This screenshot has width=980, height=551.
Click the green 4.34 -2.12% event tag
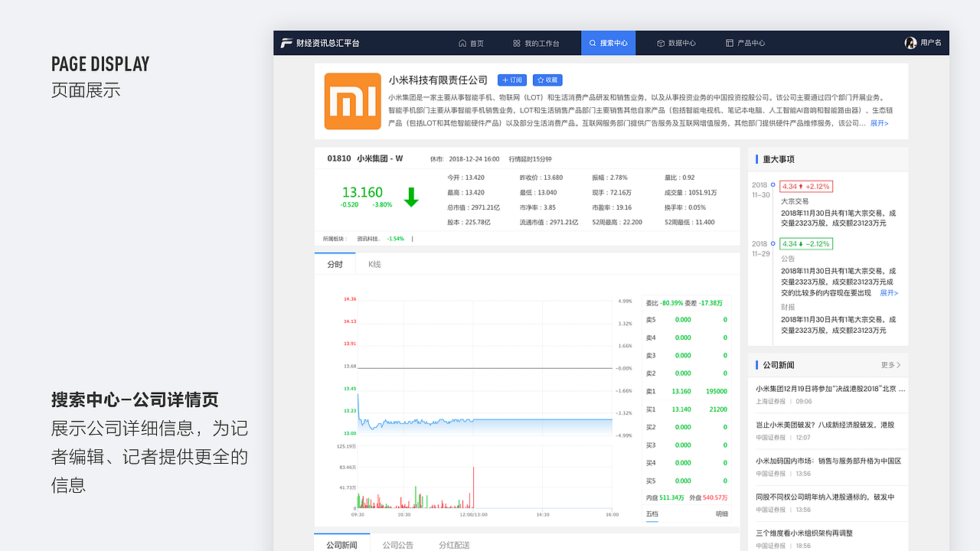805,244
